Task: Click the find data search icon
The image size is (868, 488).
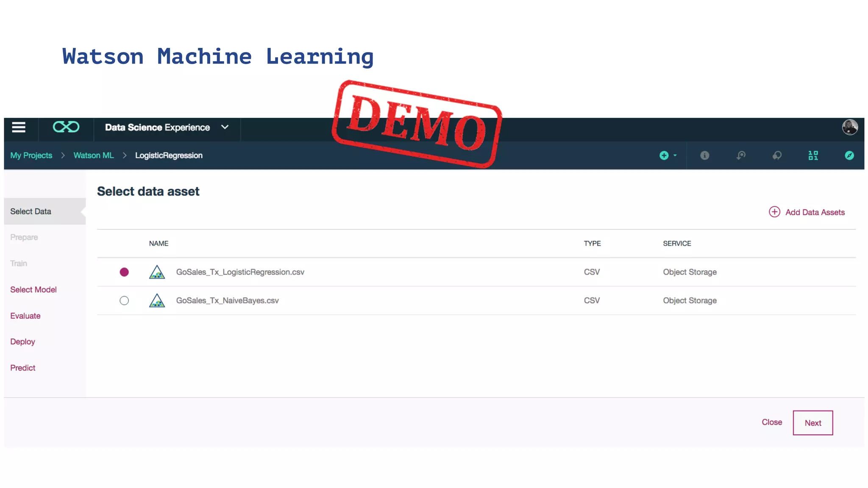Action: pos(741,155)
